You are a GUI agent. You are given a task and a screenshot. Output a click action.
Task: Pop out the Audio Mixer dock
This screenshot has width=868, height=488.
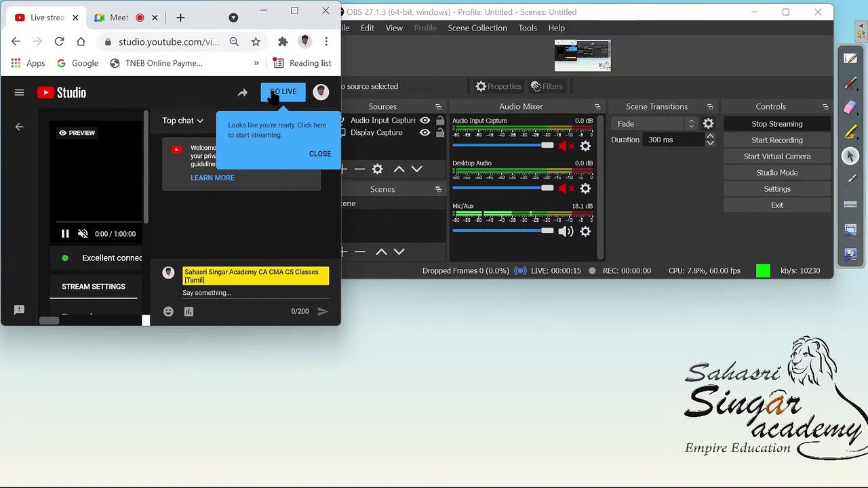pos(597,107)
